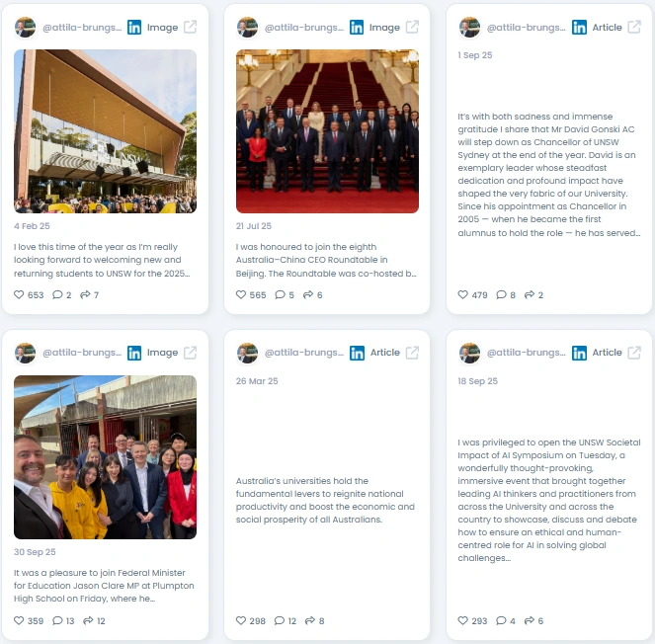This screenshot has width=655, height=644.
Task: Click the share icon showing 8 shares
Action: (x=309, y=620)
